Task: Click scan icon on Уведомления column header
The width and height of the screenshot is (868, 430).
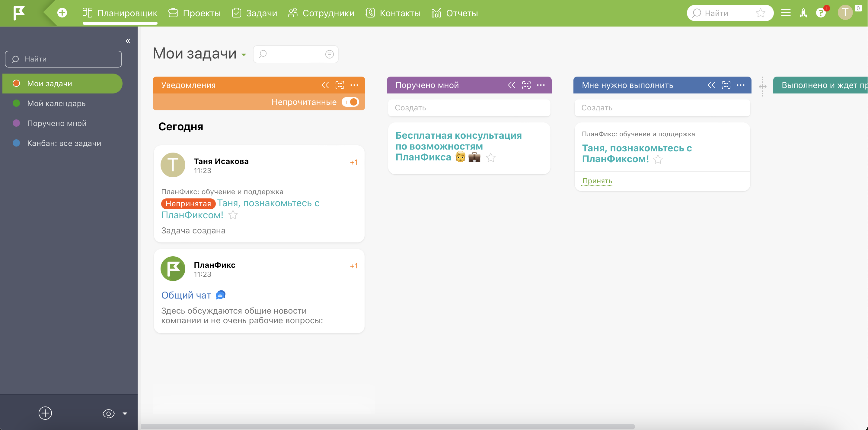Action: tap(340, 85)
